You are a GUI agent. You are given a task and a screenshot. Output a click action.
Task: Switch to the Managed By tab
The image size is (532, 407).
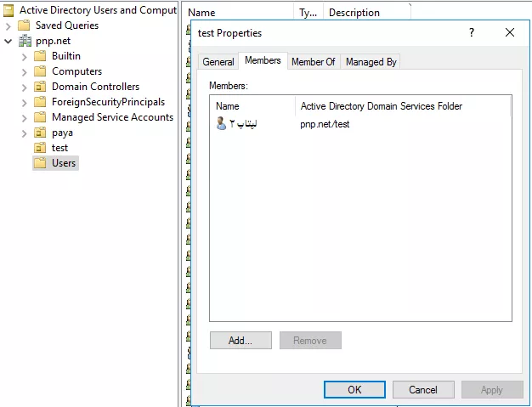(x=371, y=62)
